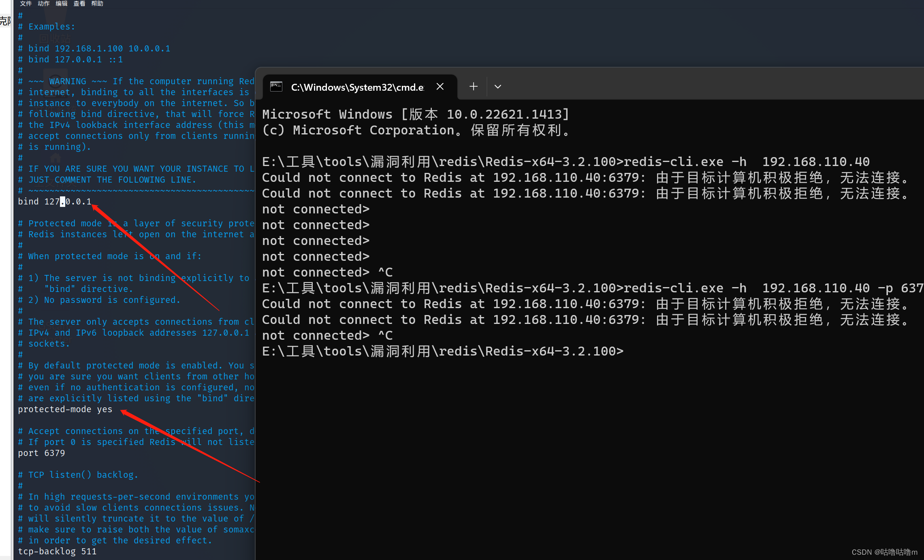924x560 pixels.
Task: Close the cmd.exe terminal tab
Action: [x=440, y=87]
